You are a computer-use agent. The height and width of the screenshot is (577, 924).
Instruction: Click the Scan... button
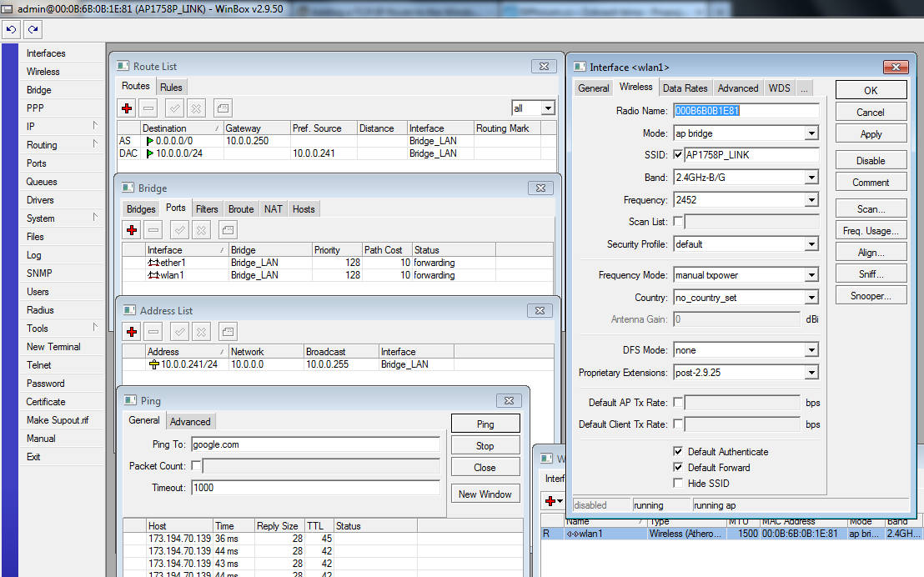871,208
